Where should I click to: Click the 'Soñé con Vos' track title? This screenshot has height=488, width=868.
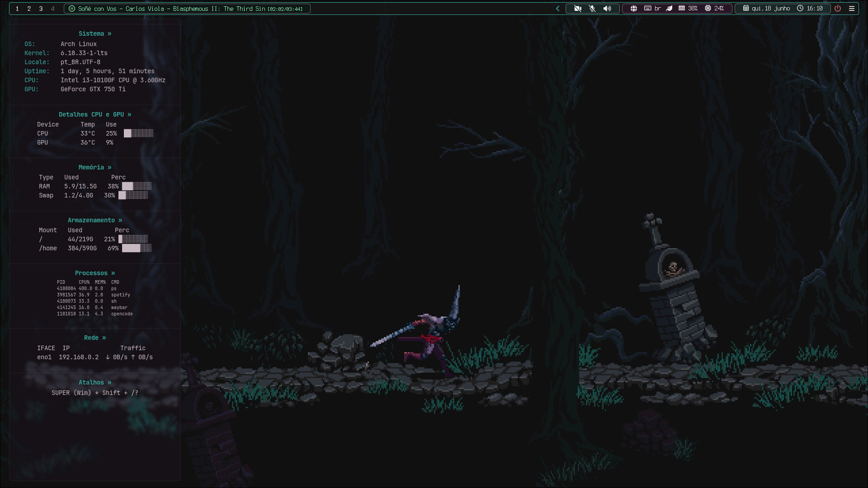tap(97, 9)
